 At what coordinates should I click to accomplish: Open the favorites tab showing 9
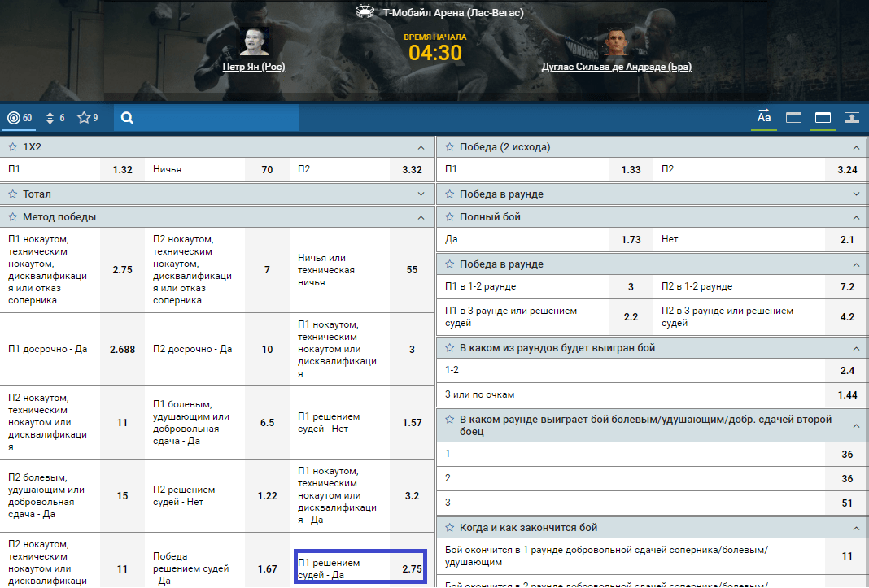(x=88, y=118)
